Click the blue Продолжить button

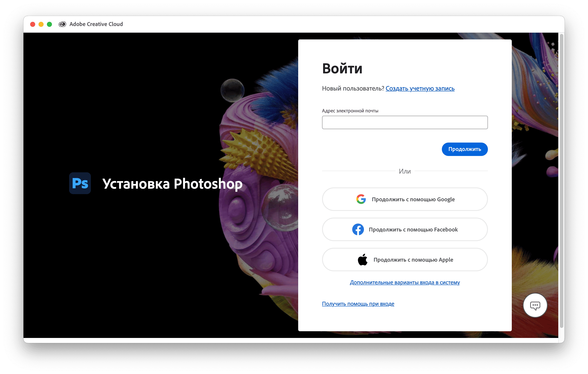click(x=464, y=149)
